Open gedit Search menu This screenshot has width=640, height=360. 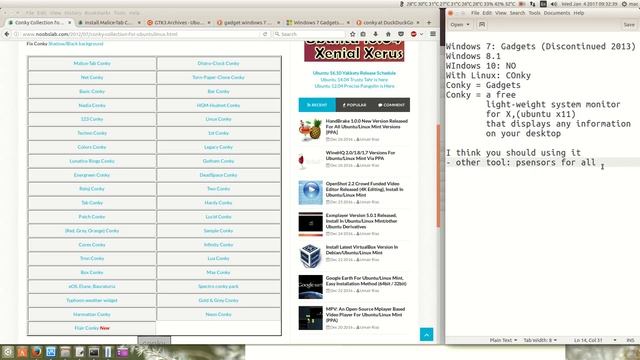tap(517, 13)
